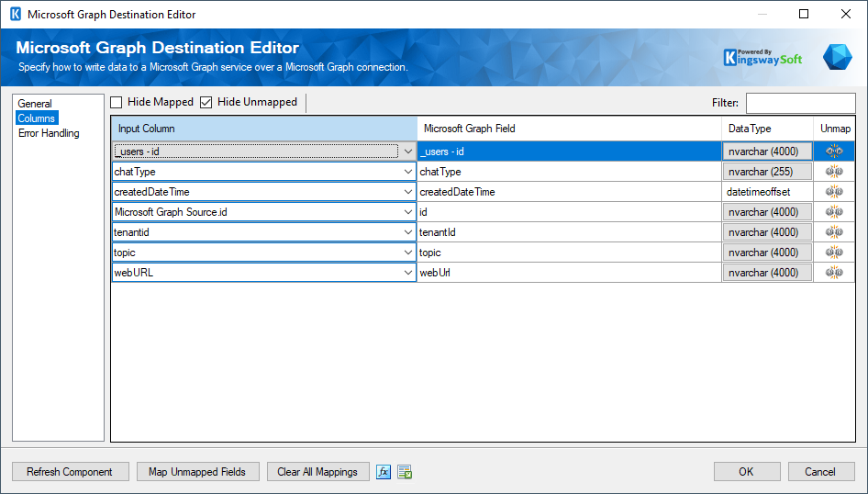Sort by Input Column header

coord(264,129)
